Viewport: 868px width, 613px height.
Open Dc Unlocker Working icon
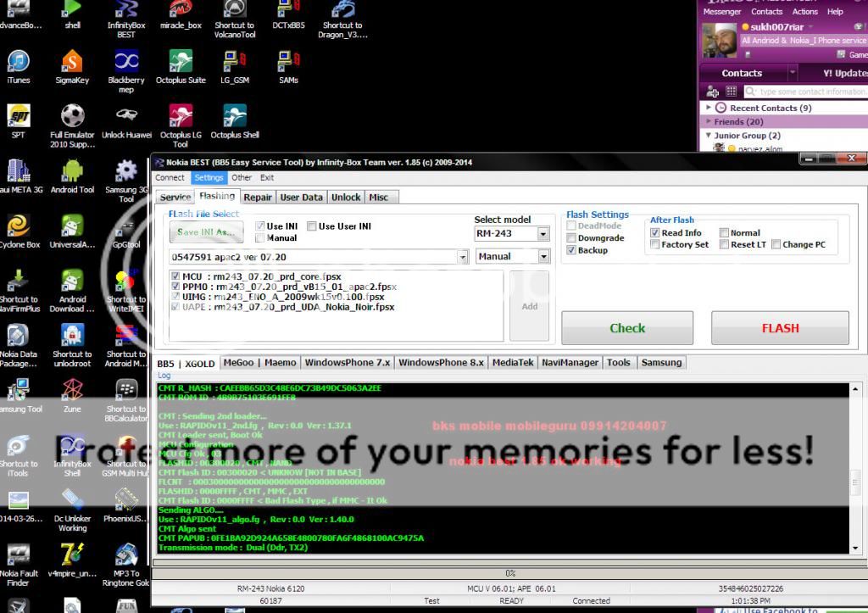click(x=72, y=510)
